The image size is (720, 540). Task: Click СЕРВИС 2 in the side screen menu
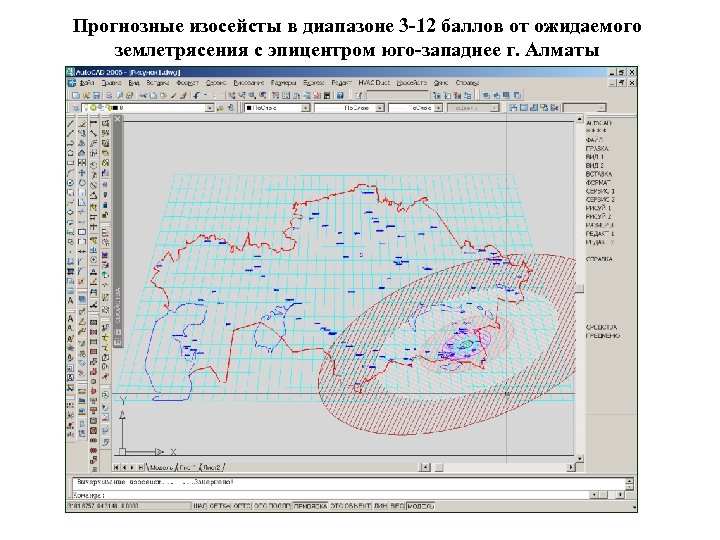tap(600, 200)
